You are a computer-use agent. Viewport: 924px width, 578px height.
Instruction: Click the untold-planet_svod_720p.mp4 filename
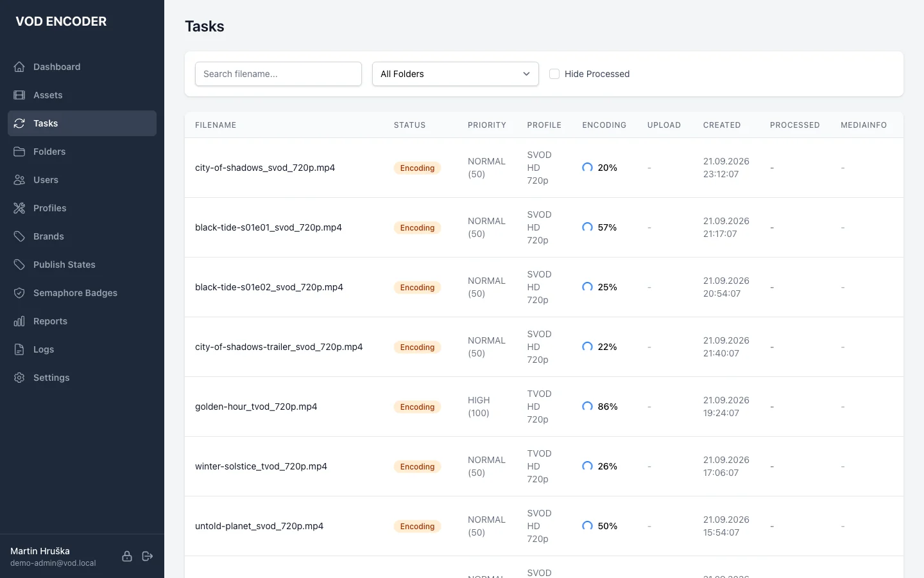click(259, 526)
